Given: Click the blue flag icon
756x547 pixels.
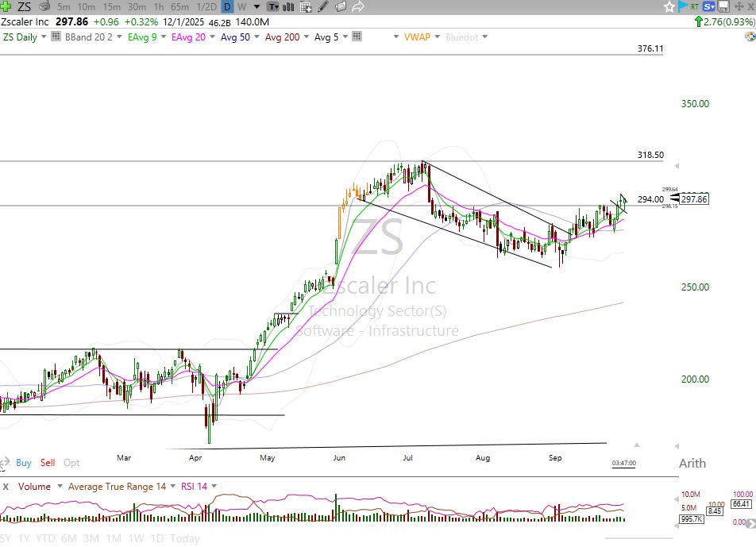Looking at the screenshot, I should [x=682, y=6].
